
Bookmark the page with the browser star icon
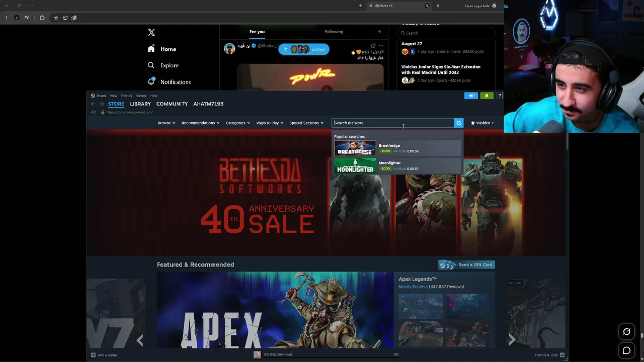pos(56,18)
